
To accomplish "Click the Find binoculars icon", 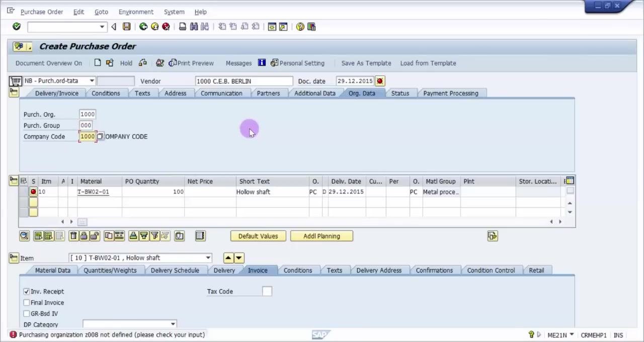I will tap(194, 27).
